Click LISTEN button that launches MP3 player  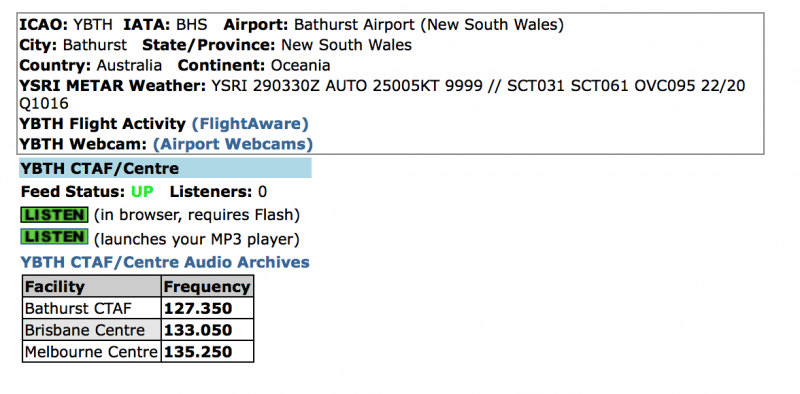point(54,237)
